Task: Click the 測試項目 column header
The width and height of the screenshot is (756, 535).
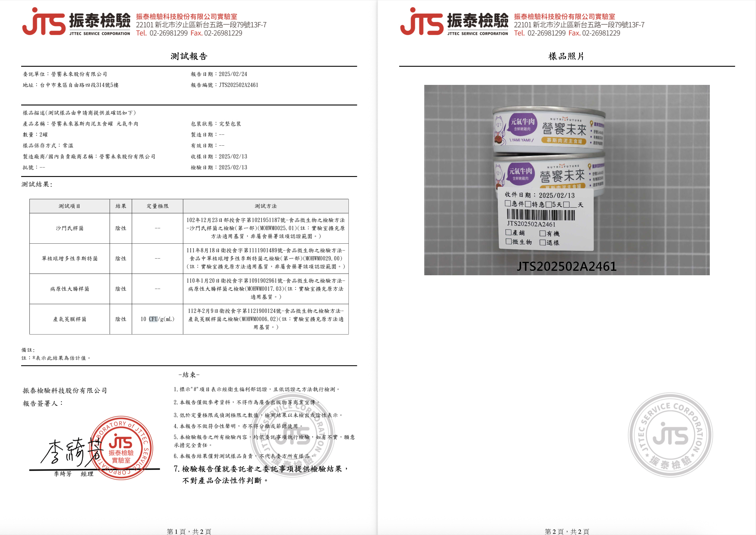Action: (69, 206)
